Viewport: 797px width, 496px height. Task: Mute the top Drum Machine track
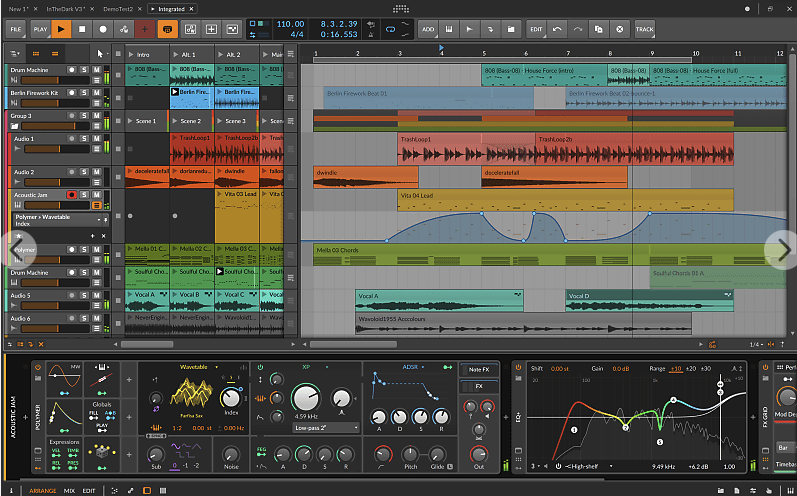coord(96,70)
